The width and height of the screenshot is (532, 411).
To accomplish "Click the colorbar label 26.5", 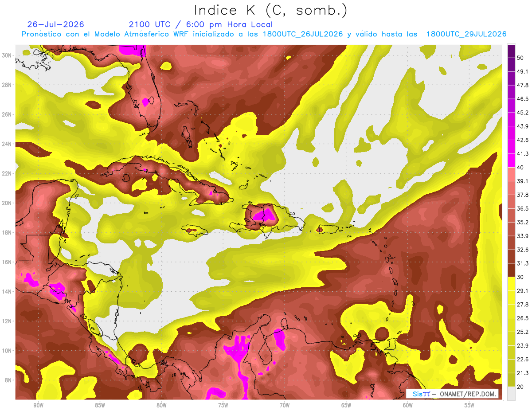I will (x=523, y=318).
